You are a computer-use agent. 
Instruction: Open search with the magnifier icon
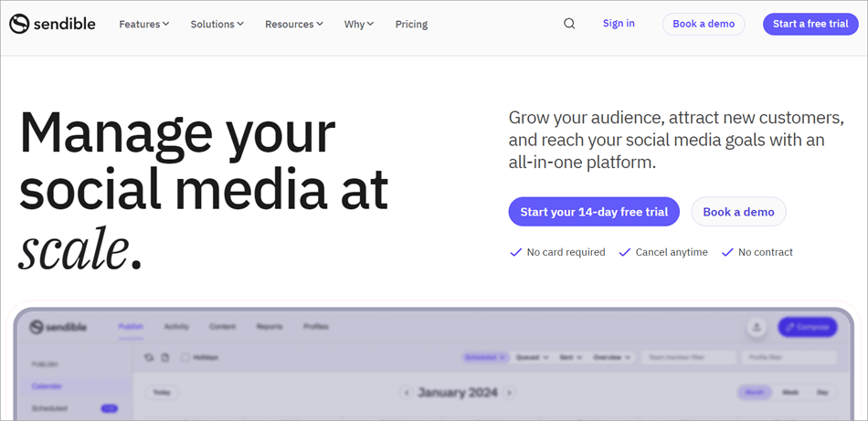click(569, 24)
